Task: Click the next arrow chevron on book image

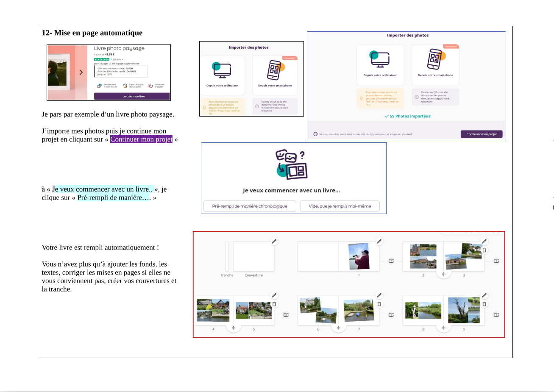Action: pyautogui.click(x=81, y=72)
